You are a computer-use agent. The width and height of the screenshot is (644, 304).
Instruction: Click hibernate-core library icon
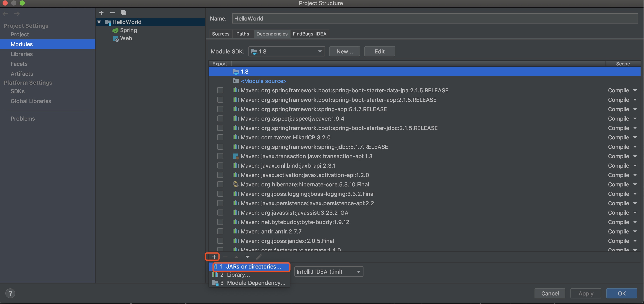pos(235,184)
